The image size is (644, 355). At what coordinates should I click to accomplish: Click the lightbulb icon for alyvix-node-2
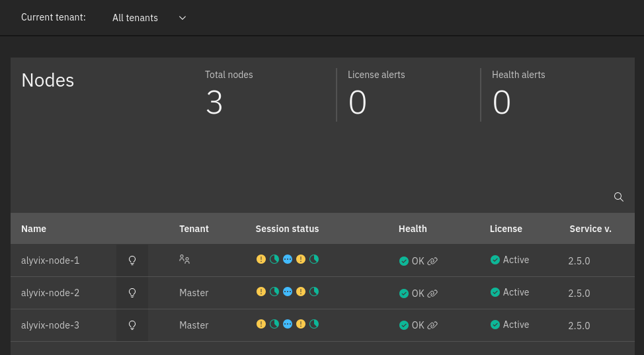click(132, 292)
